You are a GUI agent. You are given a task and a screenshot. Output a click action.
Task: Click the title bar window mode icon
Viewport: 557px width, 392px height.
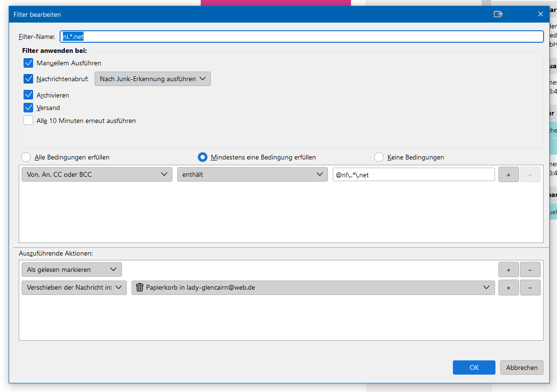[498, 14]
